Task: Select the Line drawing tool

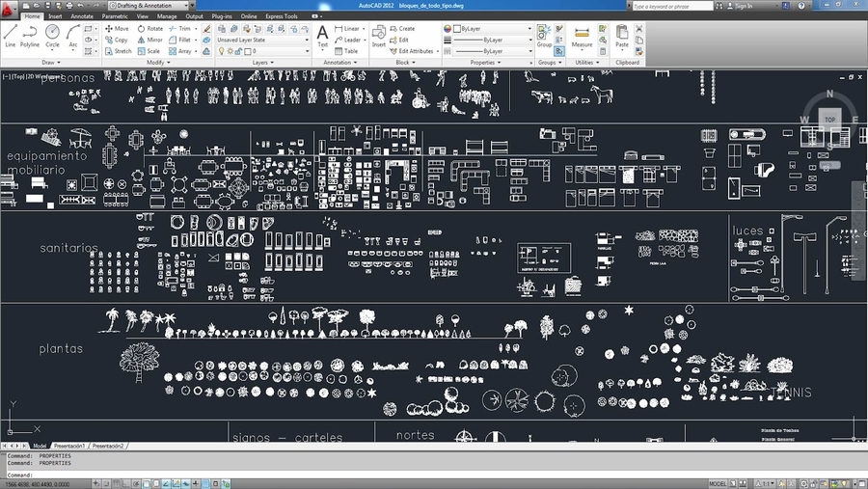Action: pyautogui.click(x=10, y=37)
